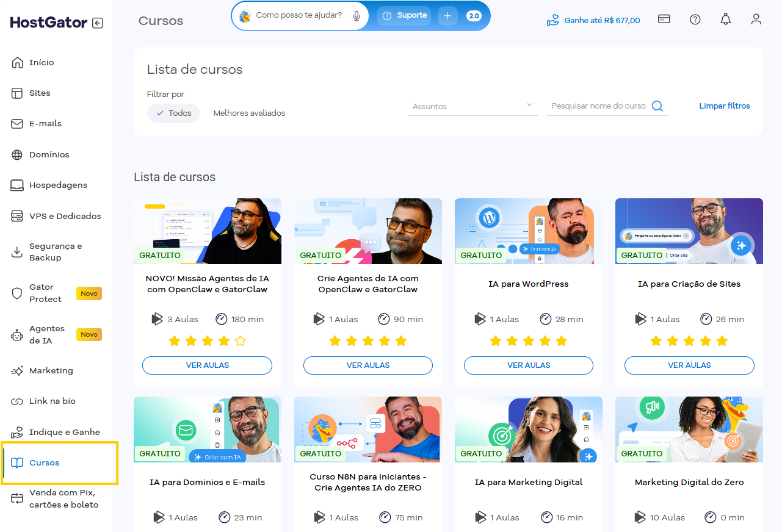Click the Indique e Ganhe hand icon

(x=17, y=432)
